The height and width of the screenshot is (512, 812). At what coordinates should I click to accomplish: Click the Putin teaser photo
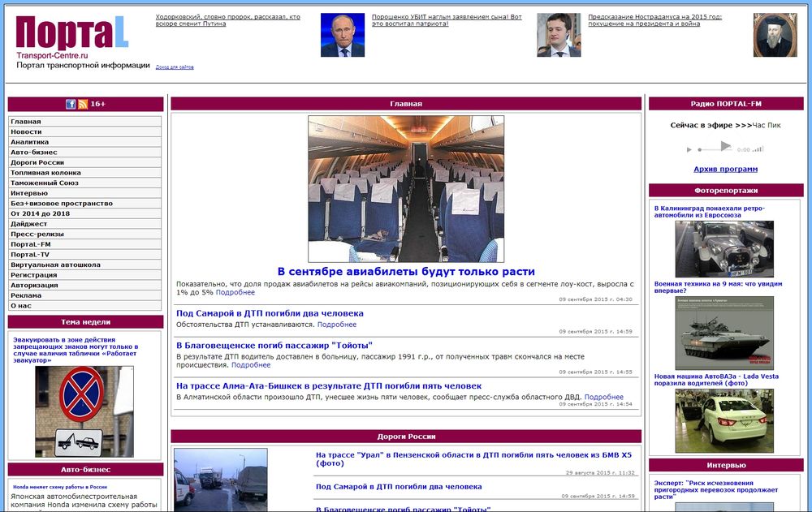343,35
